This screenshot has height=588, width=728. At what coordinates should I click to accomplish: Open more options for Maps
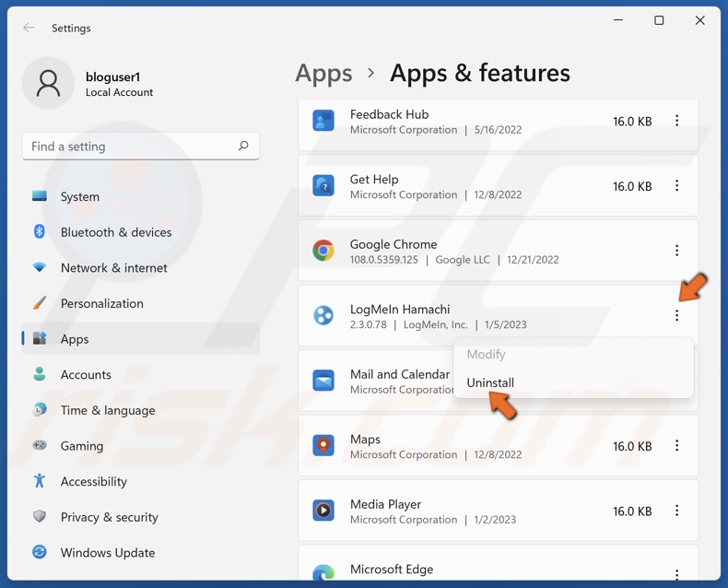coord(676,446)
